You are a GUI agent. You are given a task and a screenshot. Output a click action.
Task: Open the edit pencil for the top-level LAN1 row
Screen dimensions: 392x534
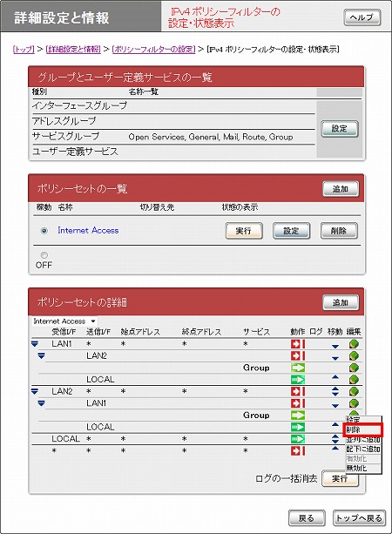click(355, 344)
